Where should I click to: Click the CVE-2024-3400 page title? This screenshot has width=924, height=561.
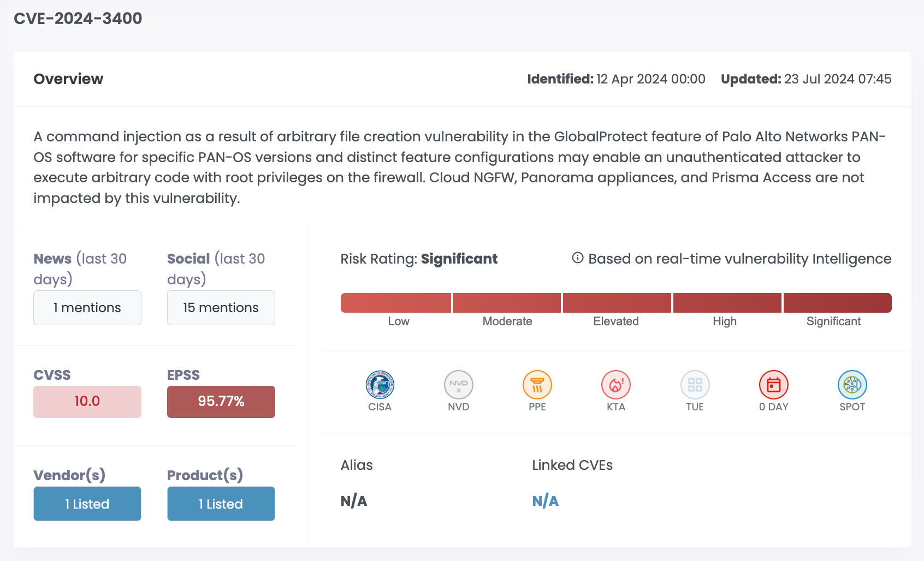point(78,19)
